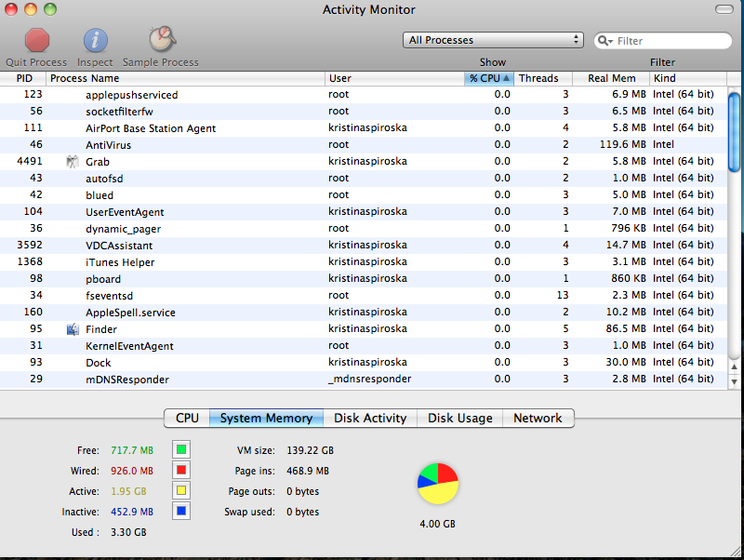Select the pboard process row
The width and height of the screenshot is (744, 560).
click(x=364, y=278)
